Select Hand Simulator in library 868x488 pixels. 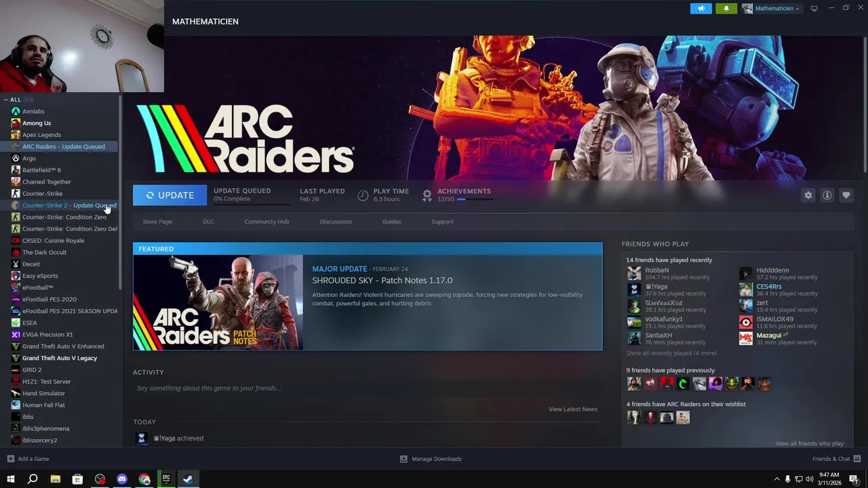pos(43,393)
